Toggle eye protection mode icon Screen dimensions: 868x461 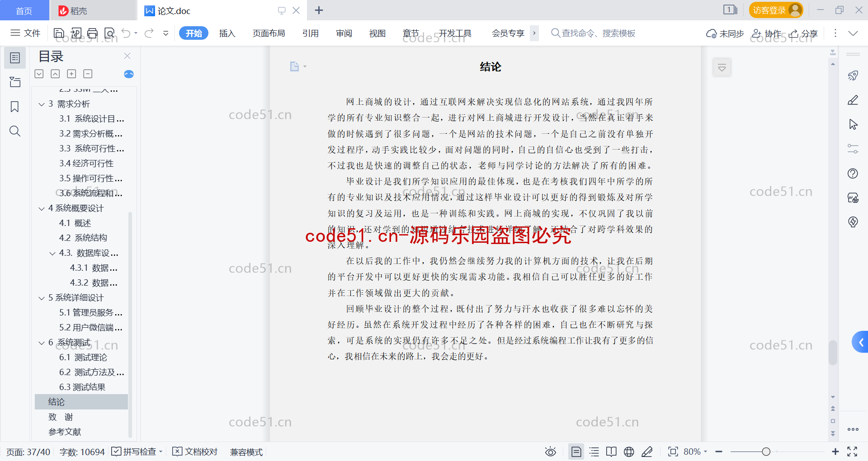click(550, 452)
